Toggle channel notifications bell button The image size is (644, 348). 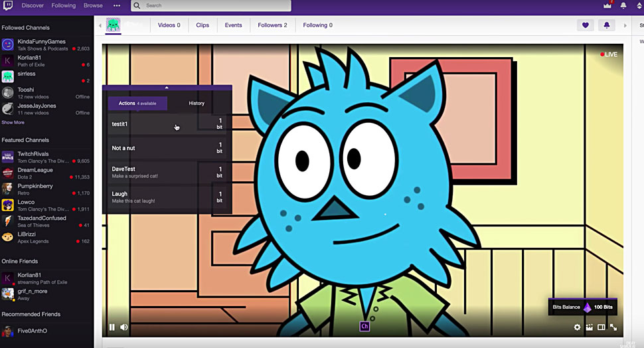coord(607,25)
